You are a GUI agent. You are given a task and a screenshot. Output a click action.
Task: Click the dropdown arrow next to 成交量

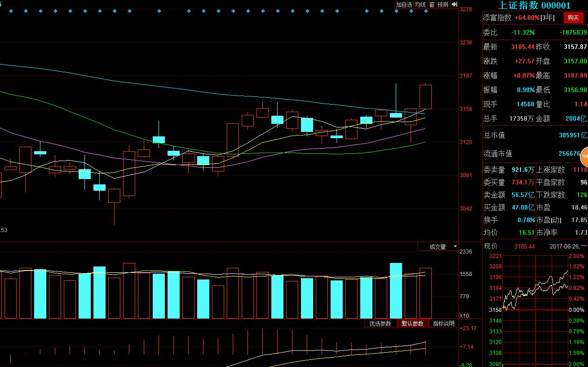pos(455,247)
